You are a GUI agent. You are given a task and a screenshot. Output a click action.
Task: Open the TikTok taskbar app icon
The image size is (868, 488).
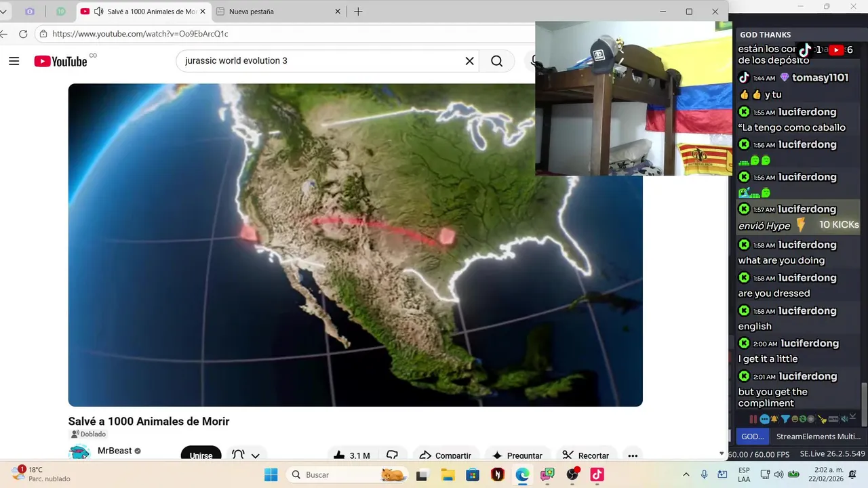pyautogui.click(x=597, y=474)
